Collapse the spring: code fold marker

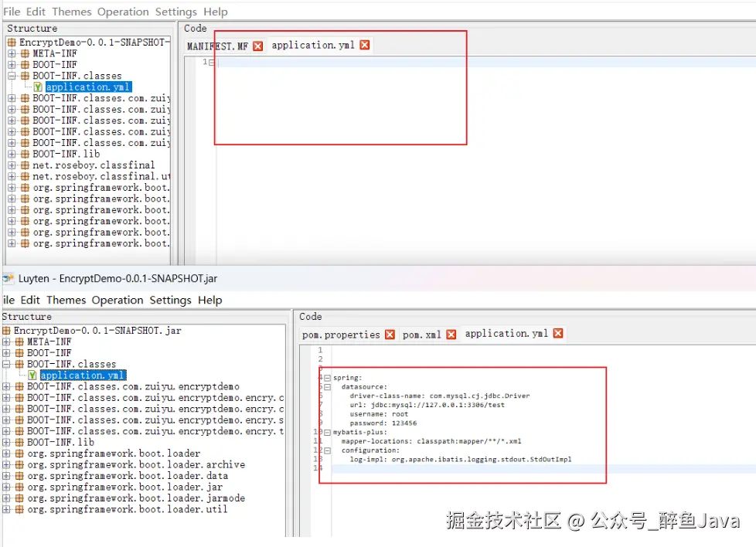point(328,378)
